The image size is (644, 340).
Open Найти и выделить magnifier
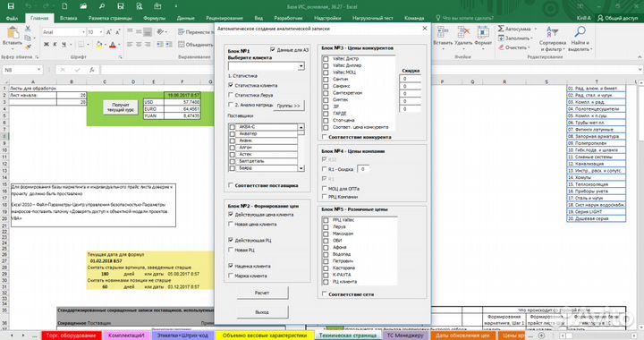pyautogui.click(x=580, y=38)
